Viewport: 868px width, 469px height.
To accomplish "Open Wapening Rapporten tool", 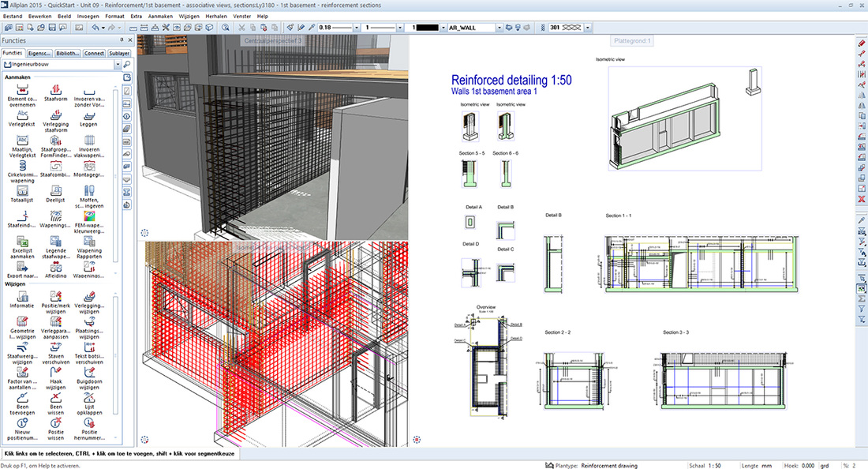I will (x=88, y=246).
